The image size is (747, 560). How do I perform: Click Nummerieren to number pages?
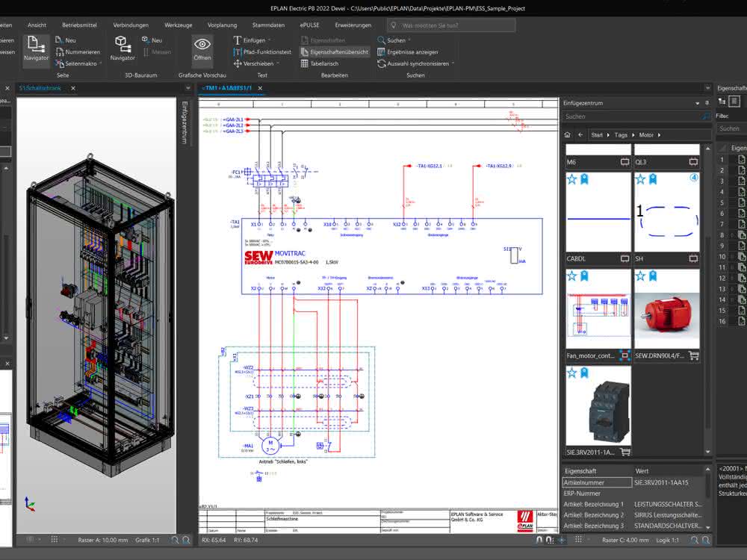78,52
